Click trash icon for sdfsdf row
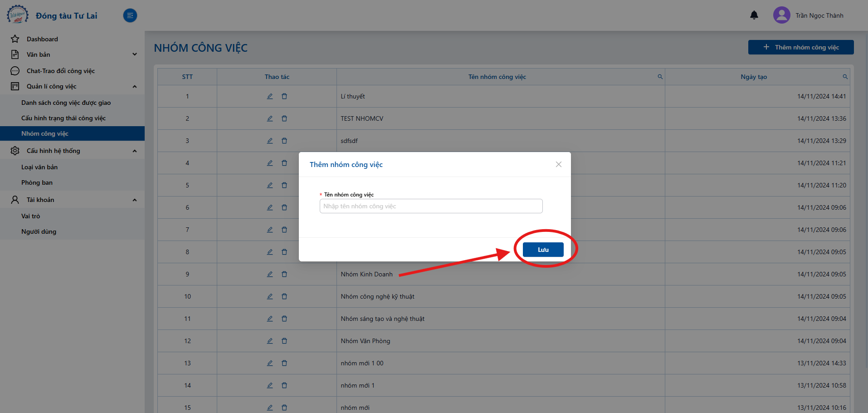The width and height of the screenshot is (868, 413). 284,141
